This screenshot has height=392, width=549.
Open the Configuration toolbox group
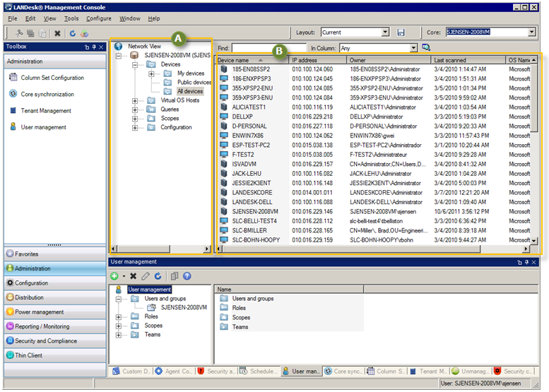tap(55, 283)
